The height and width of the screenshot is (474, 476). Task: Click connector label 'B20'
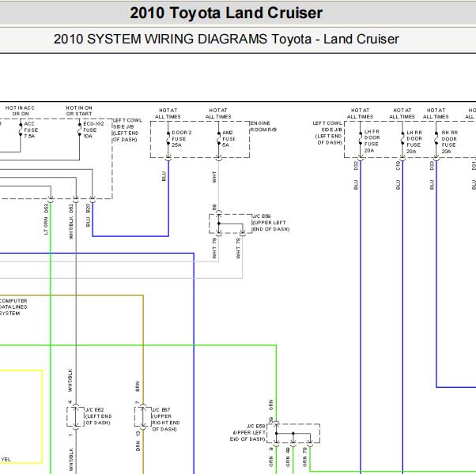[88, 208]
